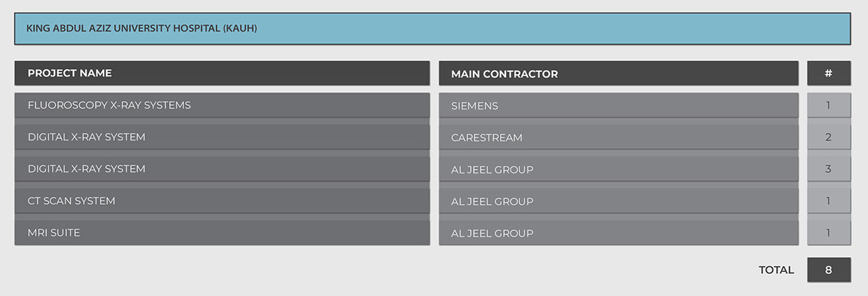Click the King Abdul Aziz University Hospital header bar

(432, 29)
